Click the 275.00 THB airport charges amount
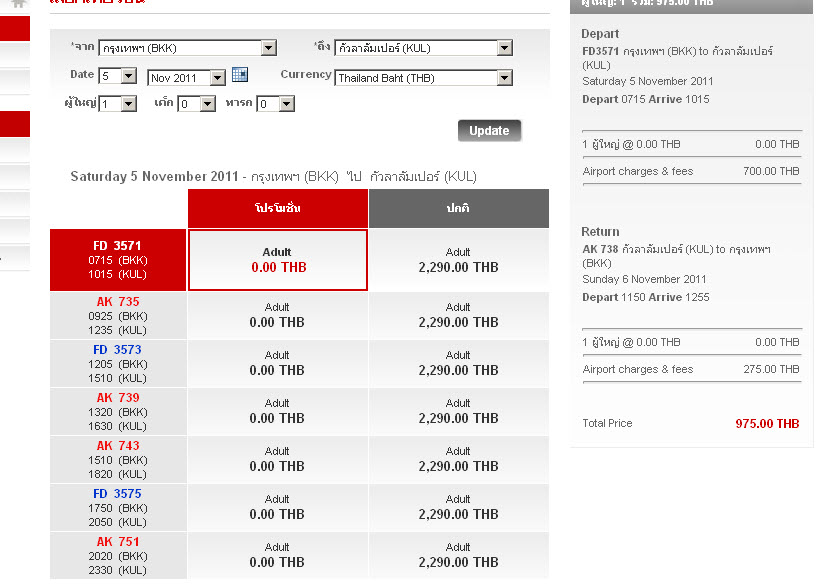This screenshot has width=822, height=584. [x=771, y=370]
